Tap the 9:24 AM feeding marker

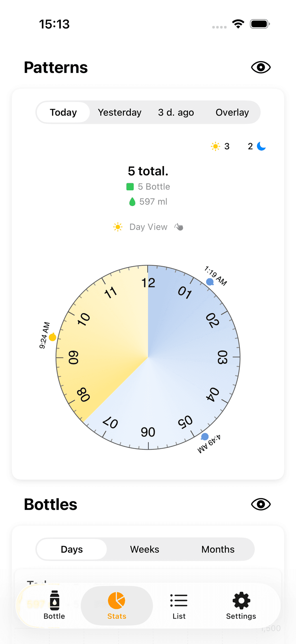point(53,337)
